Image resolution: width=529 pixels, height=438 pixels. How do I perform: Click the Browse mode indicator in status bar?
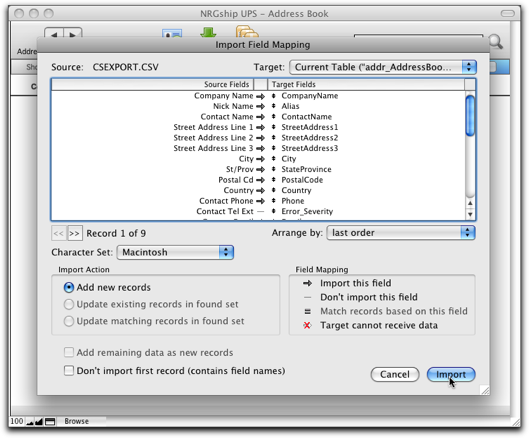pos(77,421)
